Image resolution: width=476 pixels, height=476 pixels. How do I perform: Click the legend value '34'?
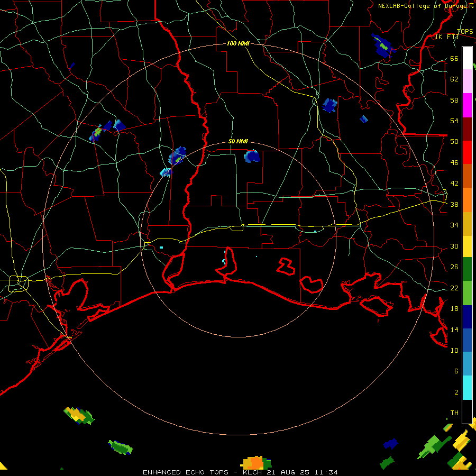tap(454, 225)
